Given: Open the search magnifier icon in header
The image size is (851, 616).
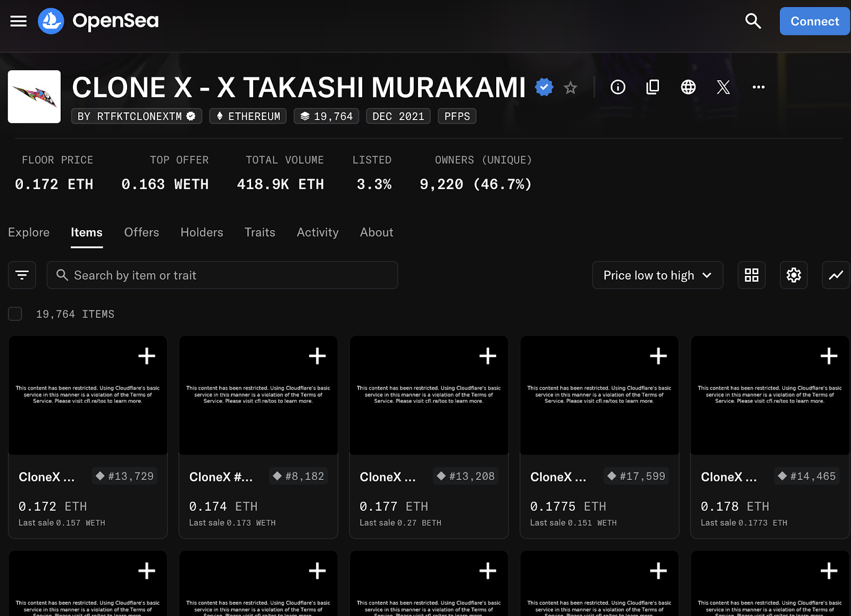Looking at the screenshot, I should coord(753,21).
